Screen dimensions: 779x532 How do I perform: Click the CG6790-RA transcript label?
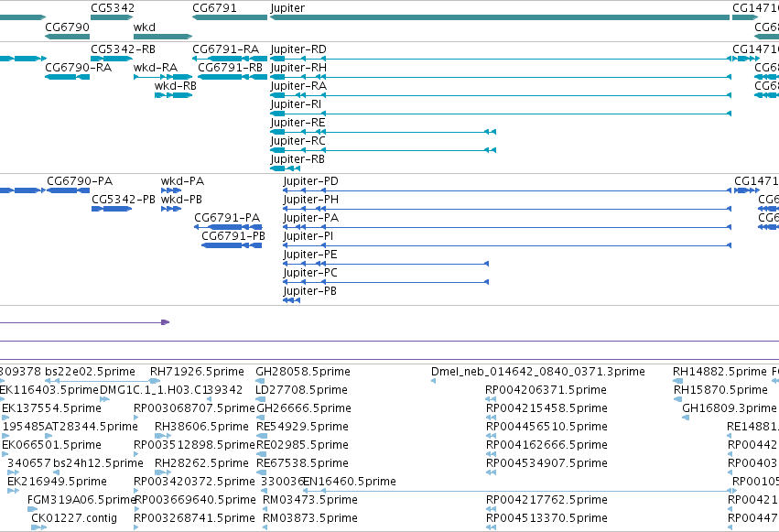(x=79, y=68)
